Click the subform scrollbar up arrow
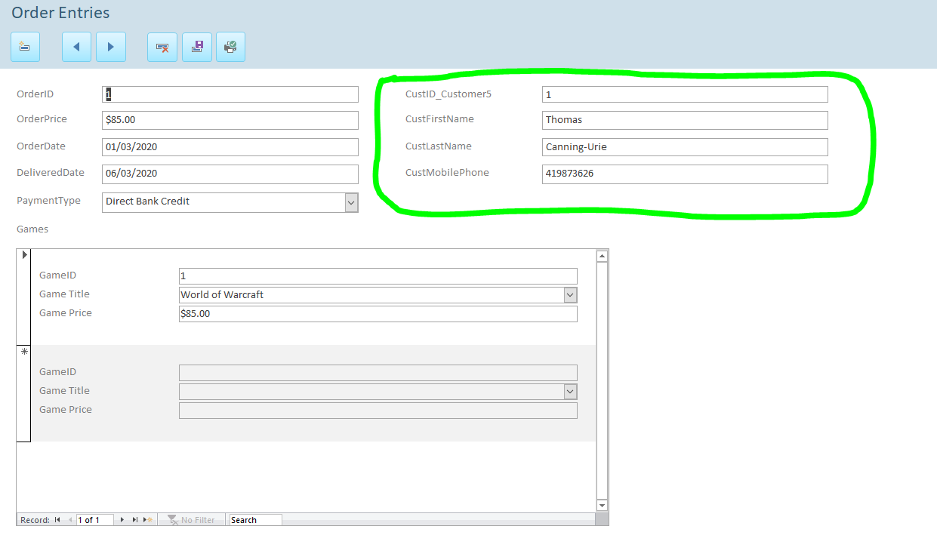This screenshot has height=560, width=937. click(x=602, y=256)
